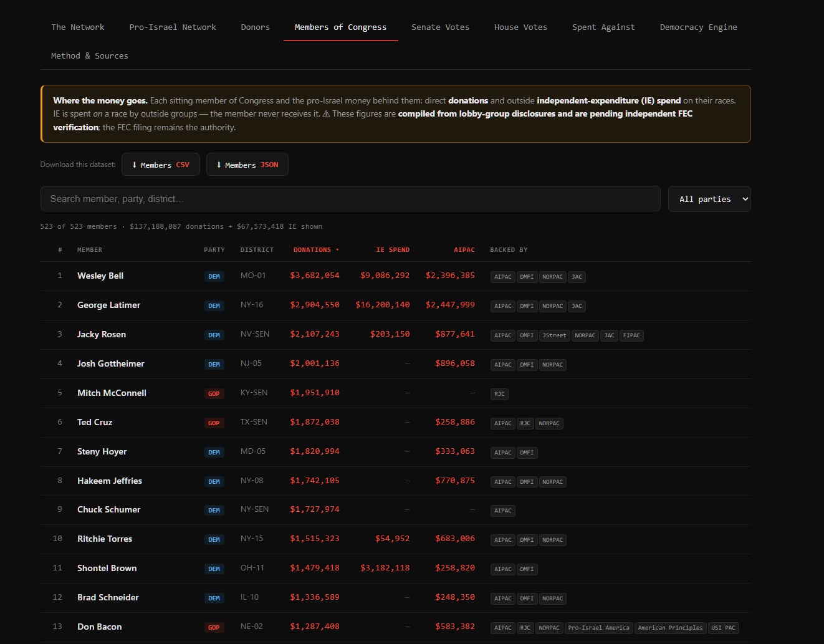824x644 pixels.
Task: Select the Wesley Bell row name
Action: coord(100,276)
